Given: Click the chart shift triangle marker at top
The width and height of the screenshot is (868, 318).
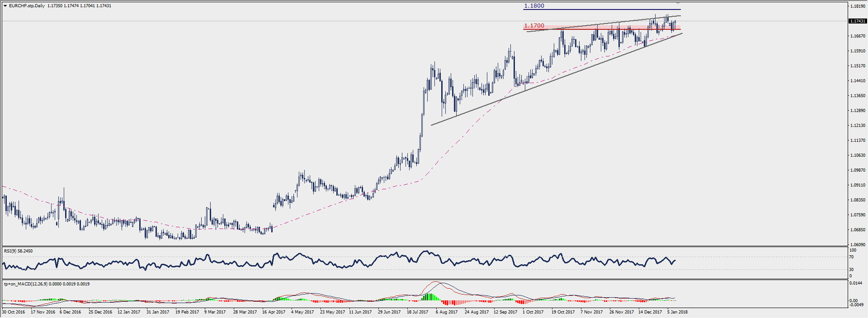Looking at the screenshot, I should click(x=678, y=3).
